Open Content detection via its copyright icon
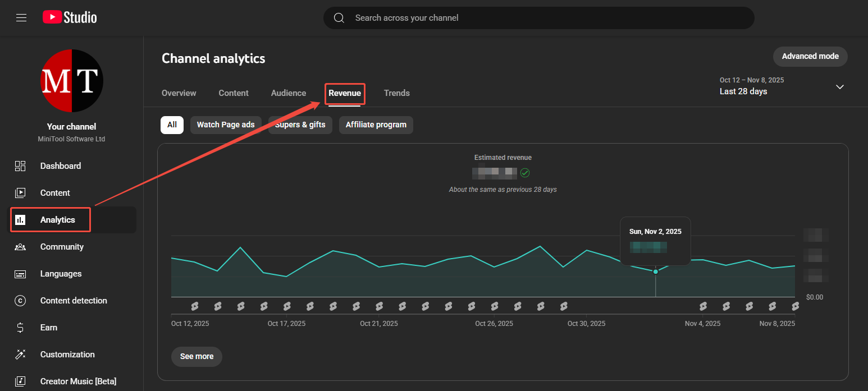The image size is (868, 391). pos(20,300)
